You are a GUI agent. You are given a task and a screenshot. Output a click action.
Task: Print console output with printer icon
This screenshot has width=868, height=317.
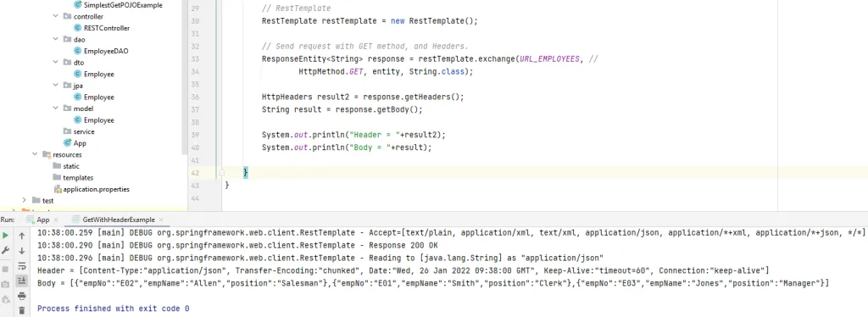point(21,296)
